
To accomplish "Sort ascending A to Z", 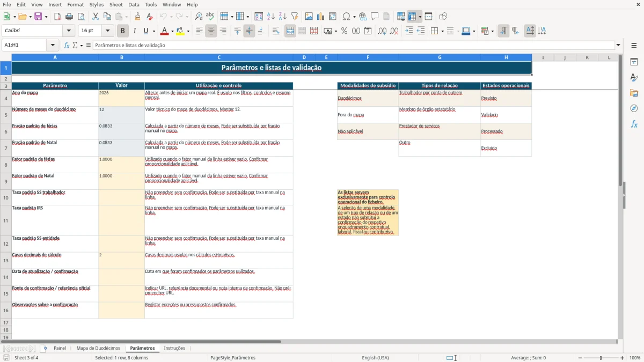I will coord(271,17).
